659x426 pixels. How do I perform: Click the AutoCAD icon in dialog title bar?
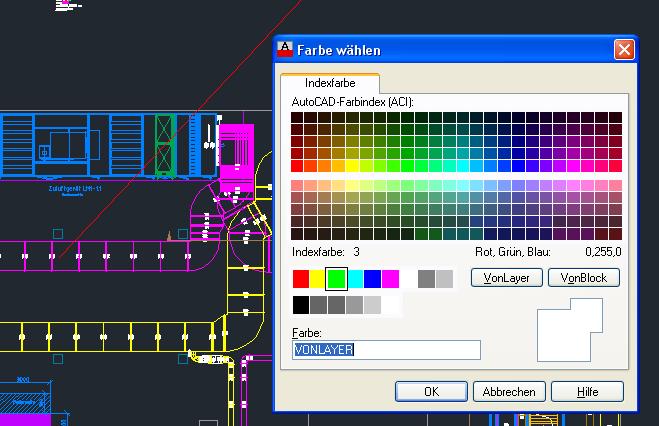(x=285, y=49)
